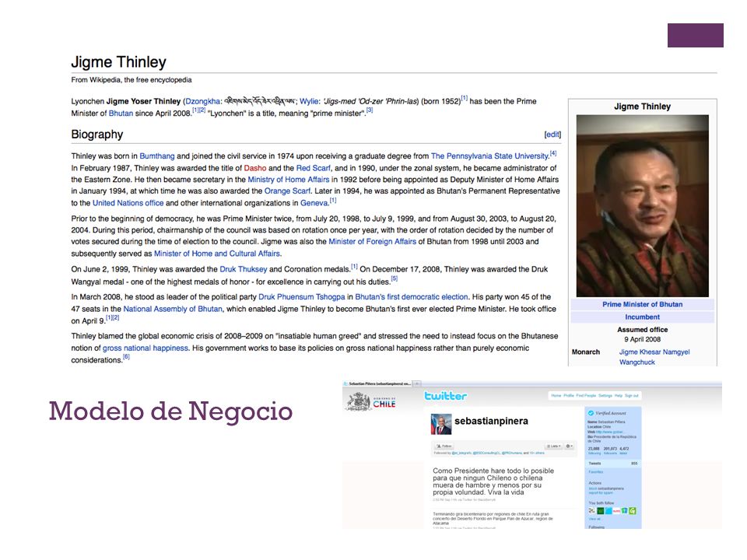The width and height of the screenshot is (747, 560).
Task: Click the 'Como Presidente hare todo' tweet text
Action: (493, 481)
